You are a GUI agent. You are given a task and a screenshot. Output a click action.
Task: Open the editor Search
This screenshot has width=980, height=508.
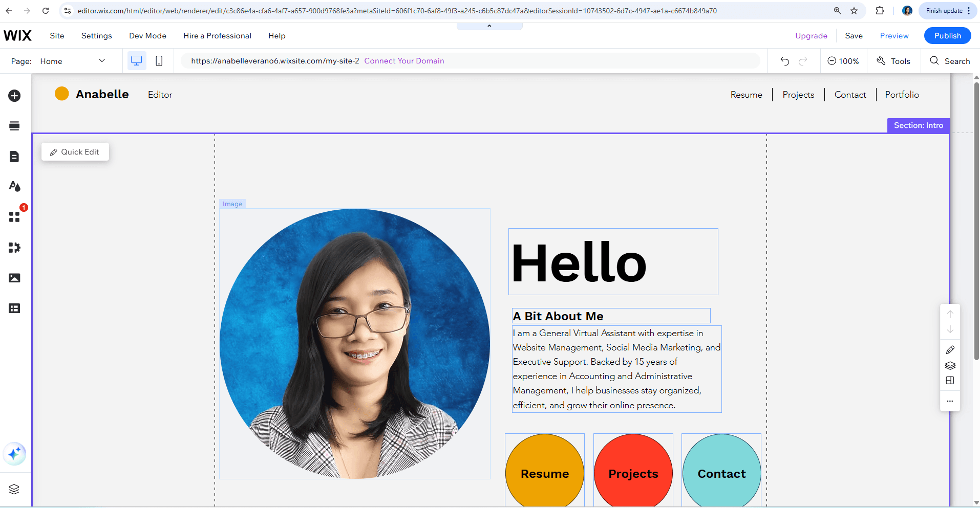[x=950, y=61]
